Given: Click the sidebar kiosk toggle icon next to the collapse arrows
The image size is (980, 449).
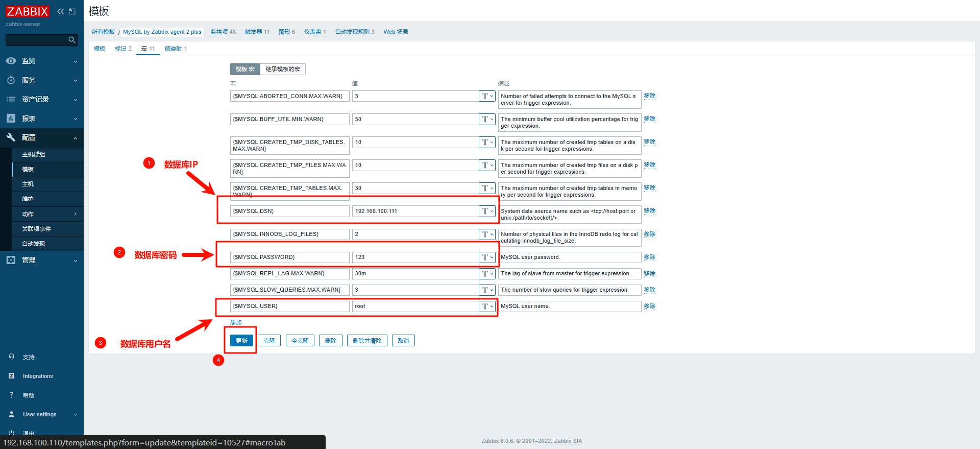Looking at the screenshot, I should 72,11.
